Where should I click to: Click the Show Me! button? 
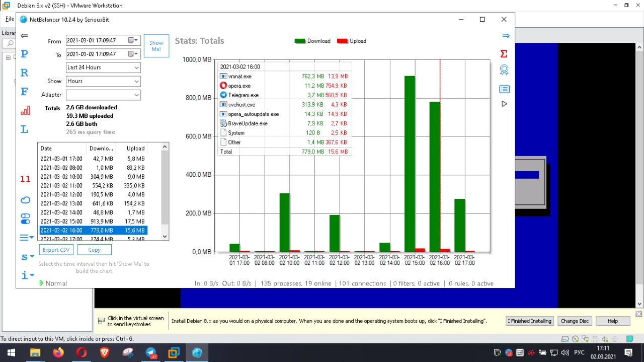(156, 46)
